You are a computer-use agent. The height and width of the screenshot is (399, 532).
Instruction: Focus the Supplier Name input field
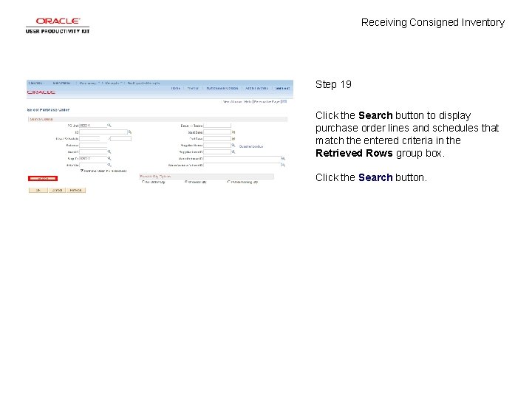click(217, 146)
